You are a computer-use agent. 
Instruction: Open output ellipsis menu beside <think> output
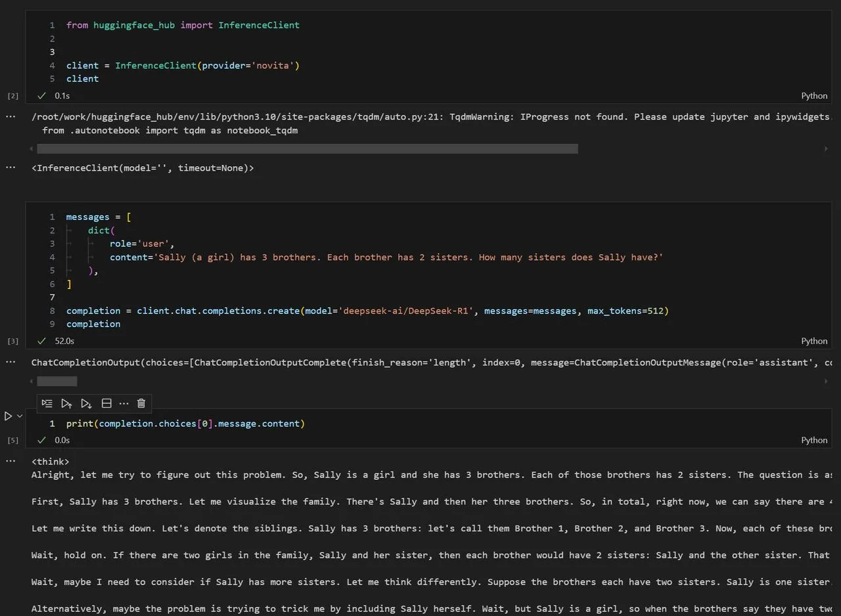(11, 461)
